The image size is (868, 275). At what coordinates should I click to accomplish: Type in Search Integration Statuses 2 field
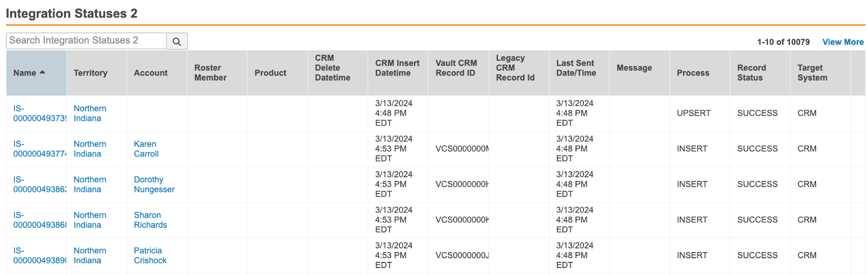pos(86,41)
